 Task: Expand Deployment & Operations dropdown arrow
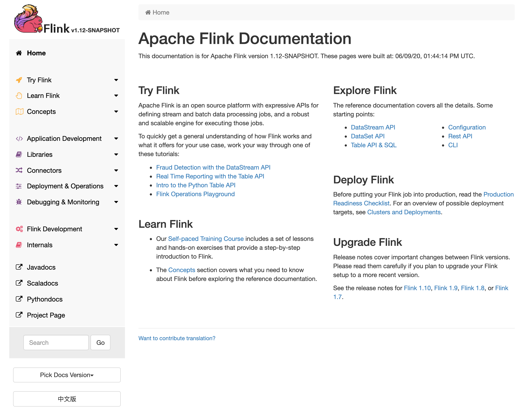click(x=116, y=186)
